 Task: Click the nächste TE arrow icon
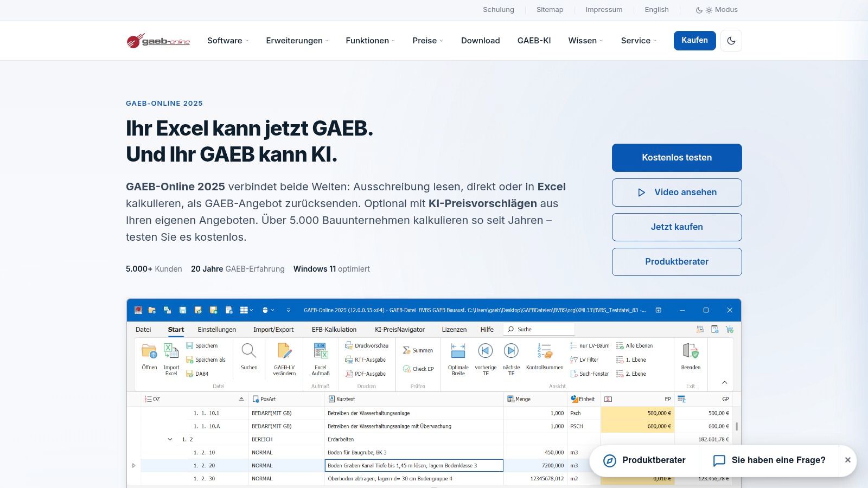[511, 351]
